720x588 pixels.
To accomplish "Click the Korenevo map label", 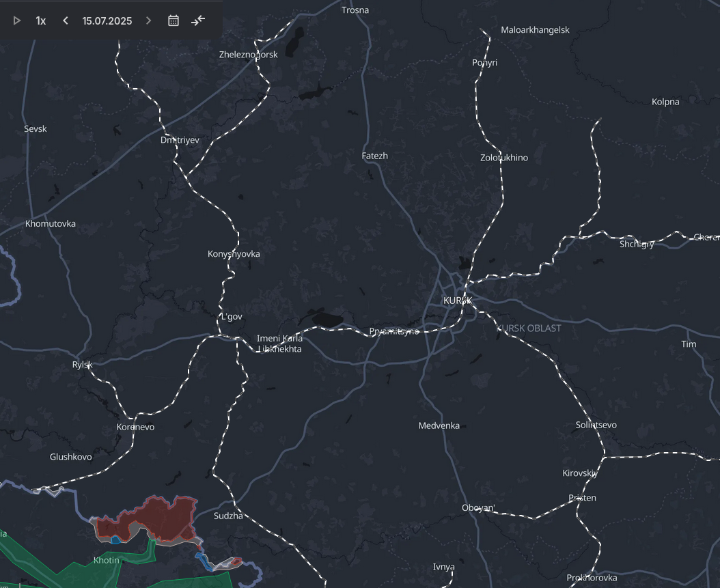I will 135,427.
